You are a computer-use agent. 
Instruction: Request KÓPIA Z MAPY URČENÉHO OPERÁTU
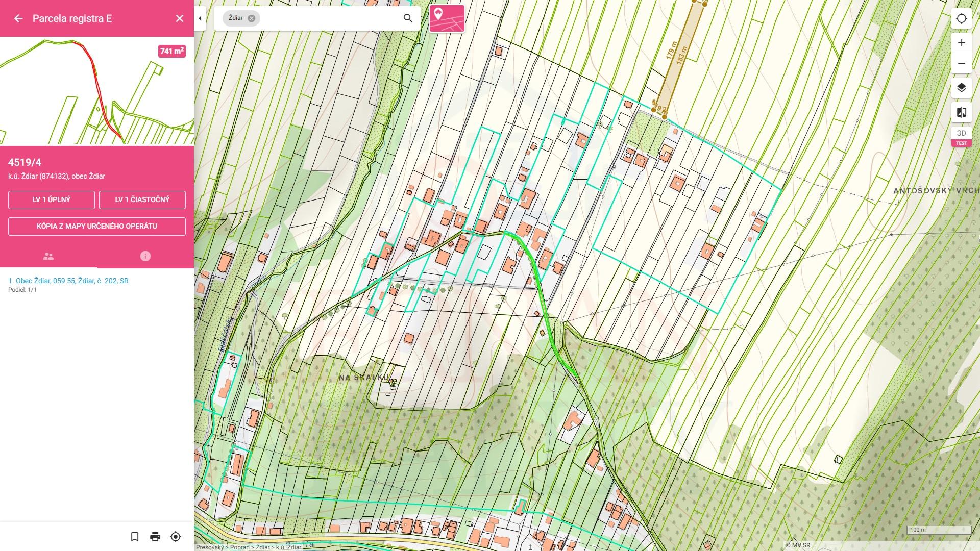click(97, 226)
